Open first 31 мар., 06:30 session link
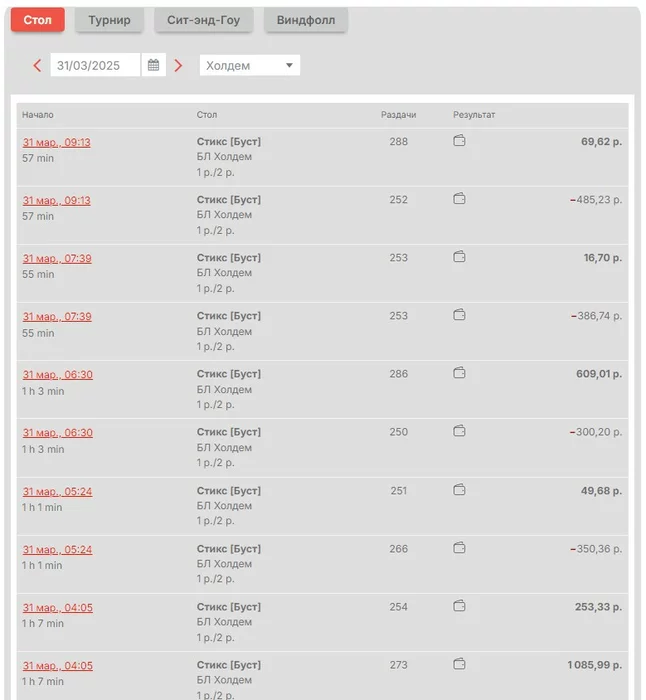The height and width of the screenshot is (700, 646). [57, 375]
